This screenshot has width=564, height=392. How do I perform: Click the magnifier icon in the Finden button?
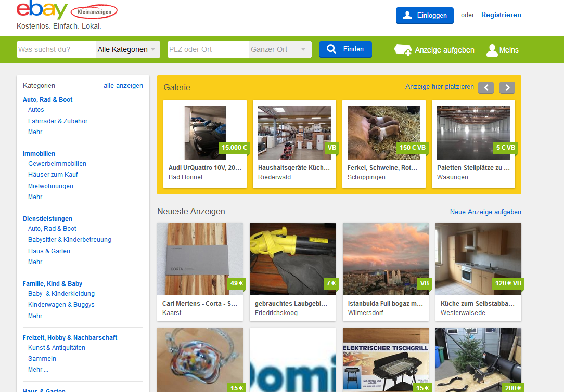(x=331, y=49)
